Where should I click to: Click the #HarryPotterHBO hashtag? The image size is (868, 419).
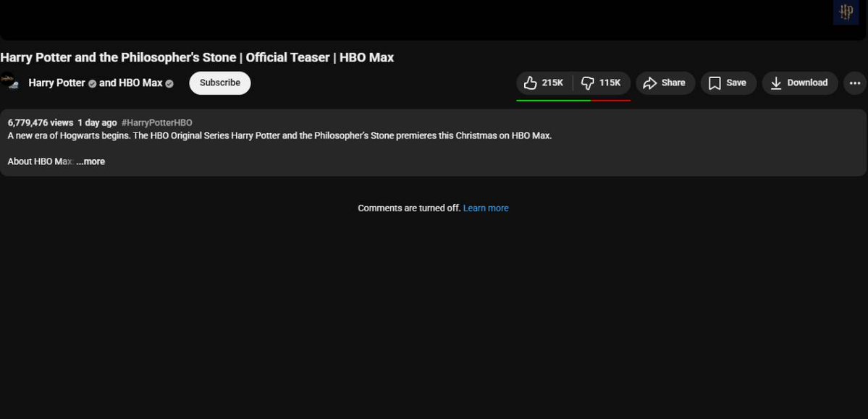pyautogui.click(x=156, y=123)
